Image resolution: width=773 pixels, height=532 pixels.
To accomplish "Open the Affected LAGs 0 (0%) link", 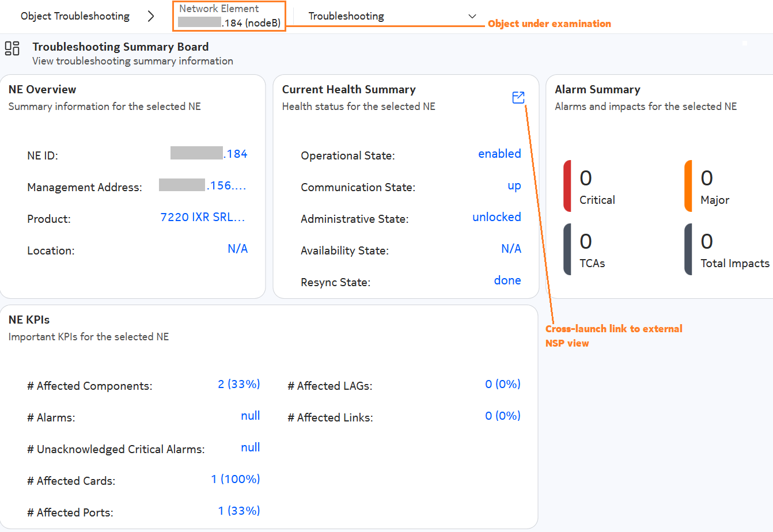I will click(502, 384).
